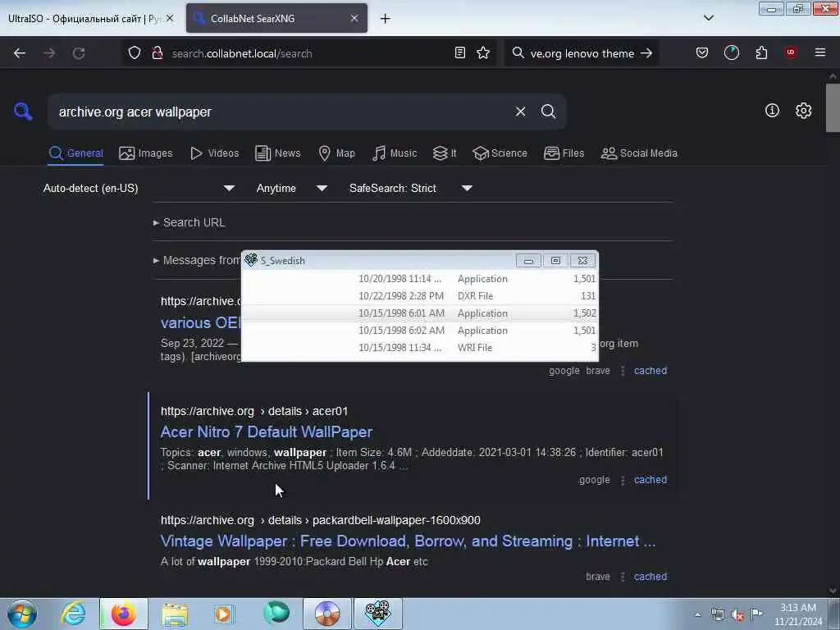Select the Map search category
The height and width of the screenshot is (630, 840).
tap(336, 153)
